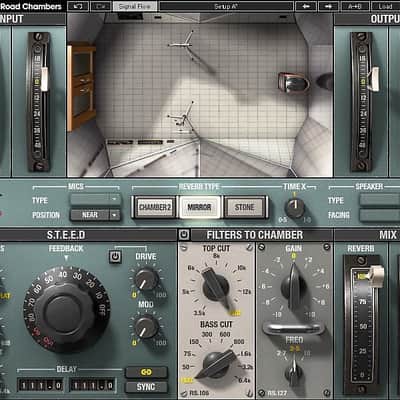The image size is (400, 400).
Task: Go to previous preset with left arrow
Action: click(306, 6)
